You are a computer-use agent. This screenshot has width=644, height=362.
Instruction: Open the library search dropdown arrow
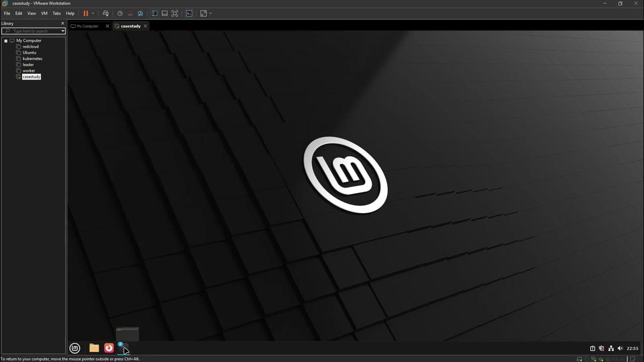pos(63,31)
